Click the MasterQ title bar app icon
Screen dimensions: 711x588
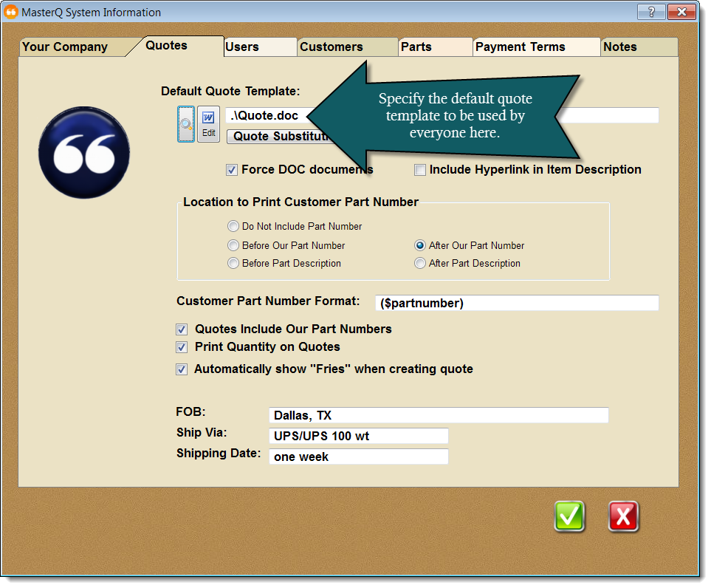click(11, 12)
